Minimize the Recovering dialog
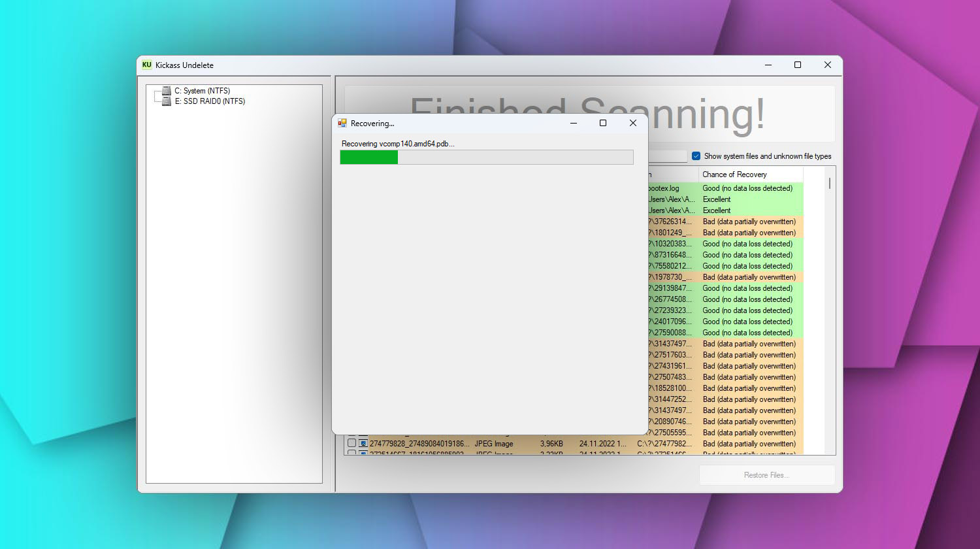This screenshot has height=549, width=980. [574, 123]
